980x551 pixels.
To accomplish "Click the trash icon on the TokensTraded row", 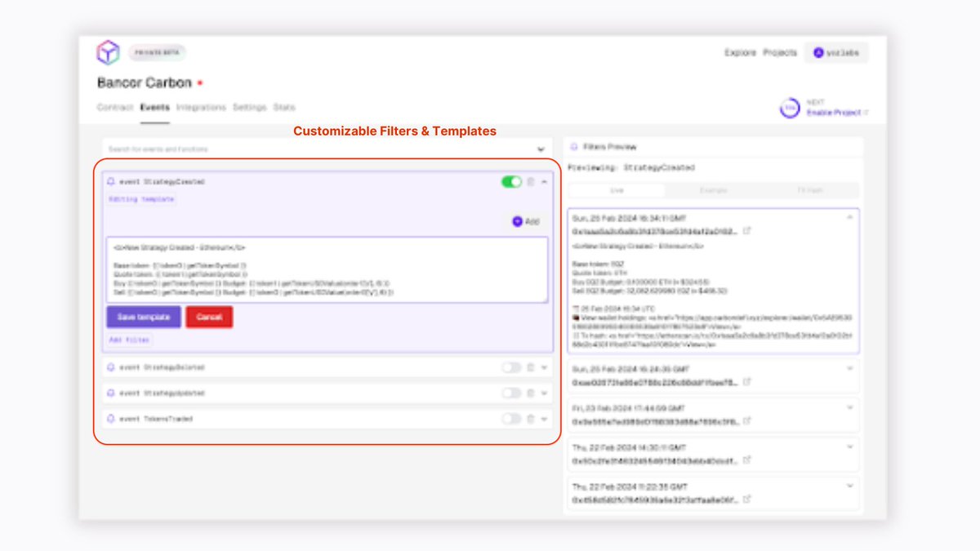I will (530, 419).
